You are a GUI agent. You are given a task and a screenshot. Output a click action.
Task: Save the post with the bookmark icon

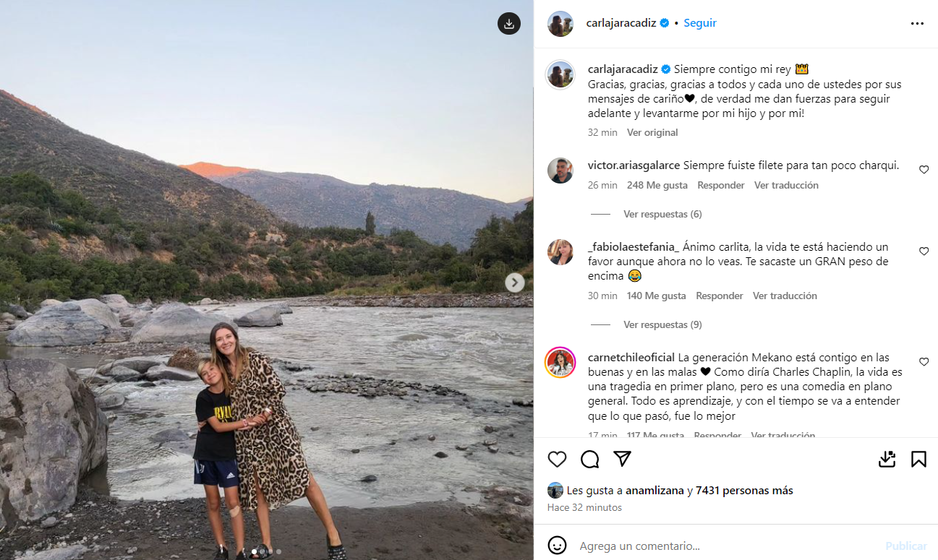click(918, 459)
